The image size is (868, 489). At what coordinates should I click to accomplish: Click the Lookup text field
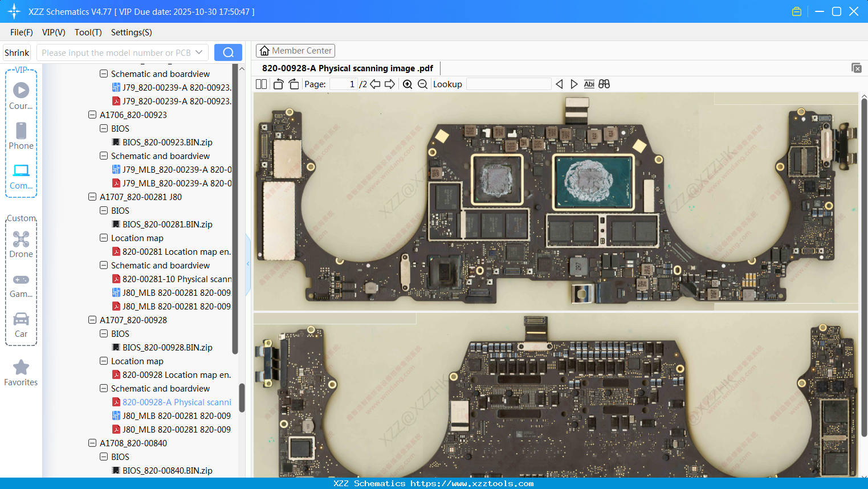click(509, 84)
